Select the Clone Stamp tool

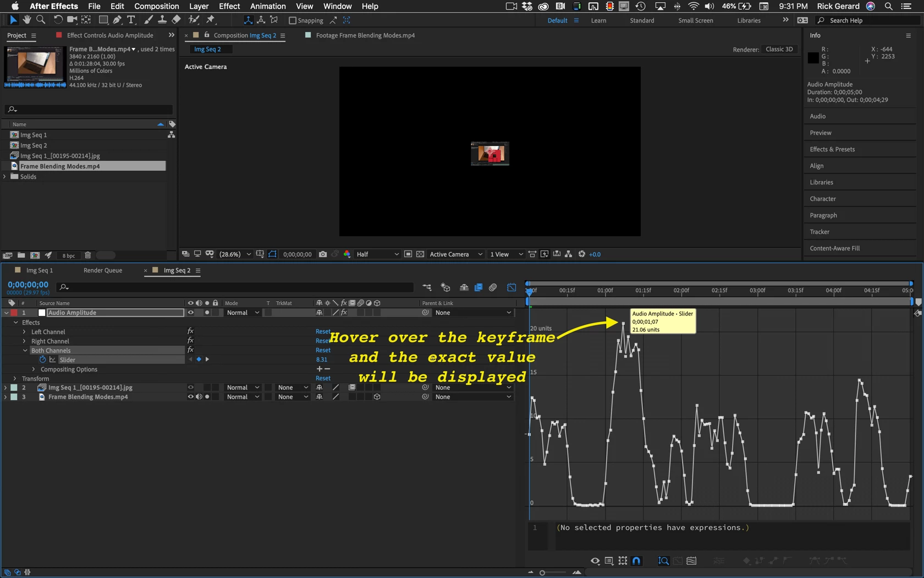pyautogui.click(x=162, y=20)
